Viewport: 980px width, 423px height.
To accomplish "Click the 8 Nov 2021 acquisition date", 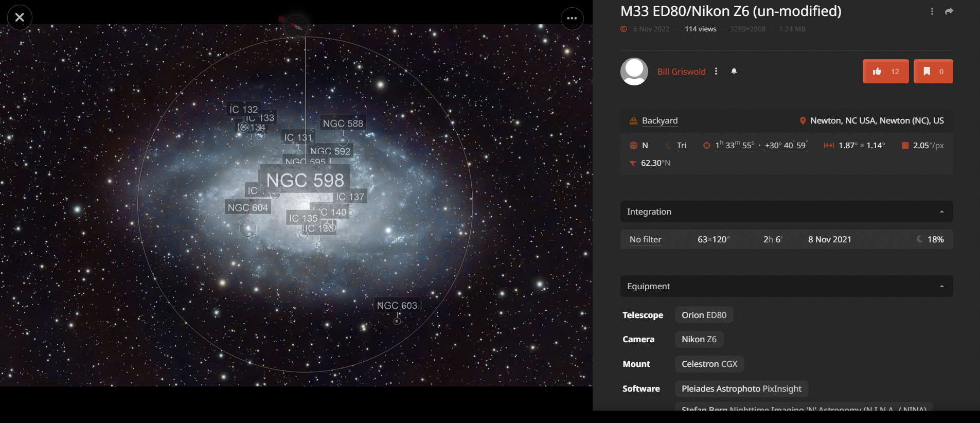I will click(x=830, y=239).
